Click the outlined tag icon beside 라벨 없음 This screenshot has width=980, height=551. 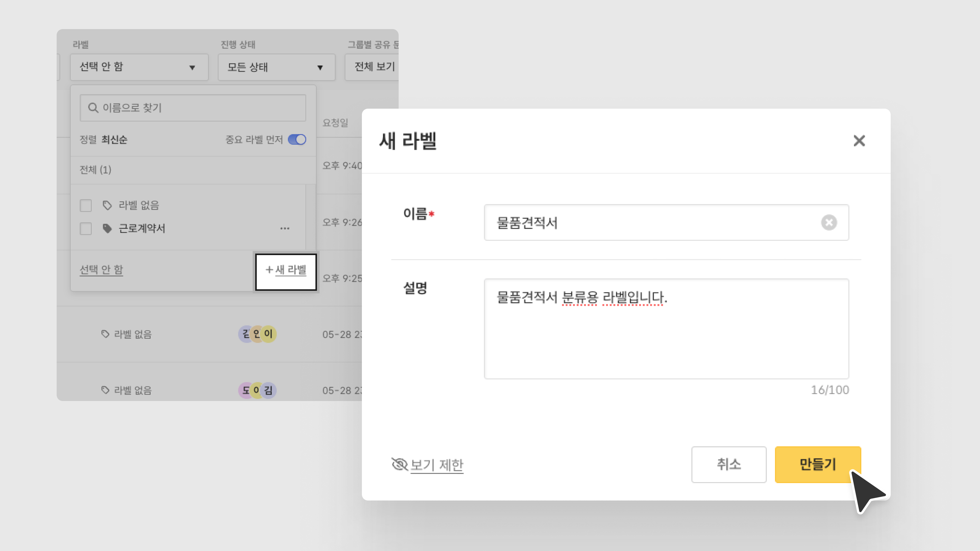[107, 205]
